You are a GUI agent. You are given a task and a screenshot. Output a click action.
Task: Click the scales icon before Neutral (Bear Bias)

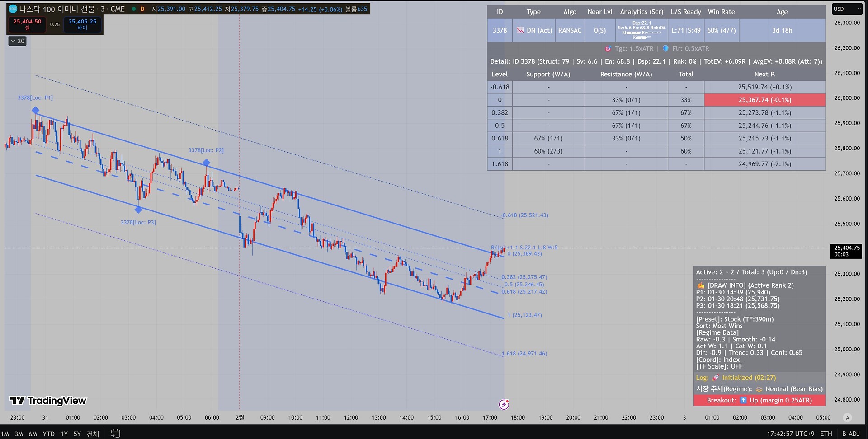click(759, 389)
